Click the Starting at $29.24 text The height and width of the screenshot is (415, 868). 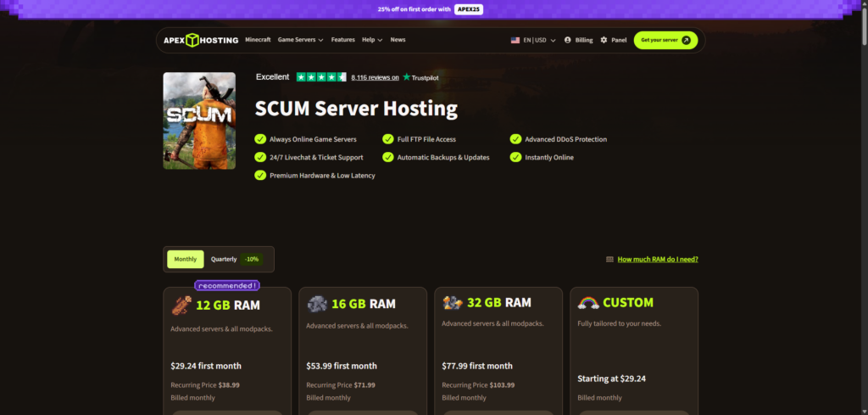(611, 379)
